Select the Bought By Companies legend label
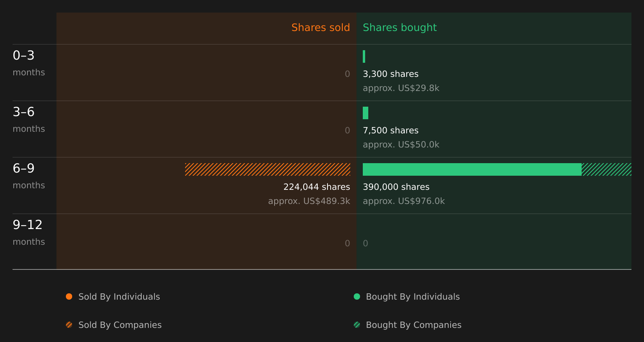This screenshot has height=342, width=644. [x=413, y=325]
